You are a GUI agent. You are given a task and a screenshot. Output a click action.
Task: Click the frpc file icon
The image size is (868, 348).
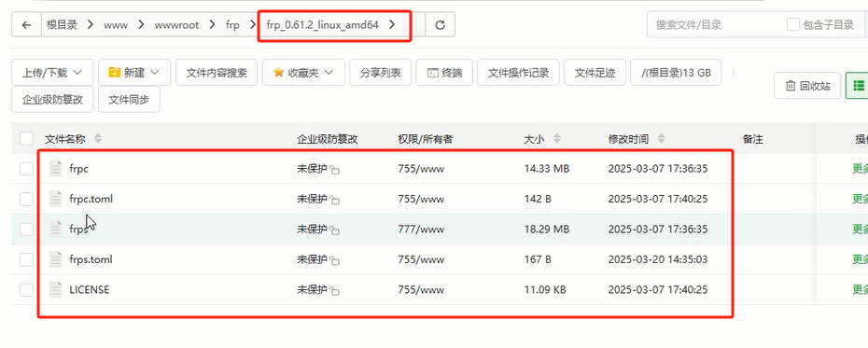coord(55,169)
